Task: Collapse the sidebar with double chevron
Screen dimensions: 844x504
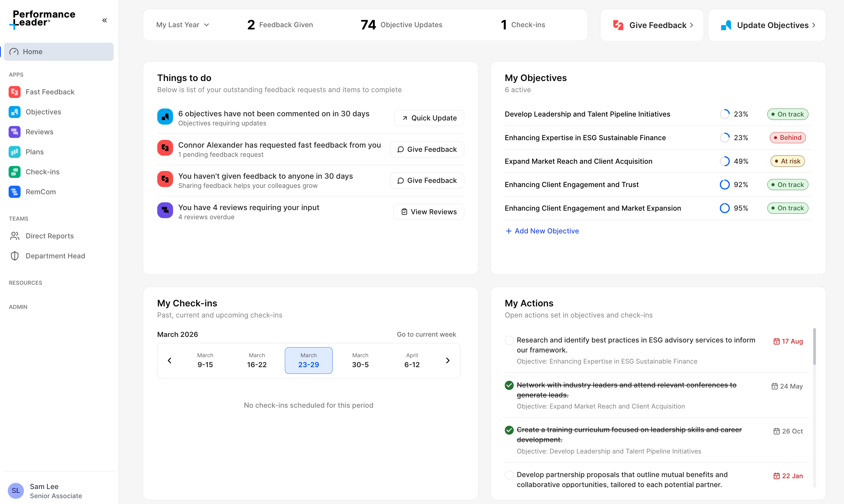Action: [105, 20]
